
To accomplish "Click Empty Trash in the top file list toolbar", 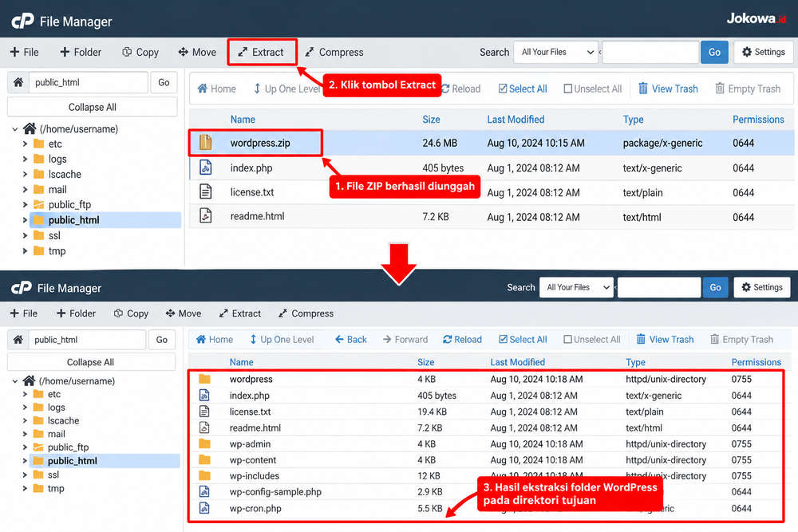I will click(748, 89).
